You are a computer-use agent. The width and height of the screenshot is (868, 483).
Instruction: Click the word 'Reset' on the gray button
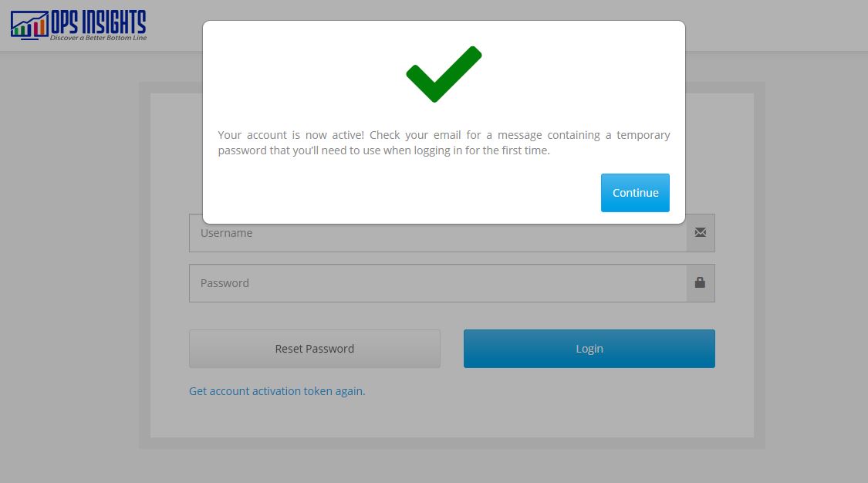click(x=290, y=349)
